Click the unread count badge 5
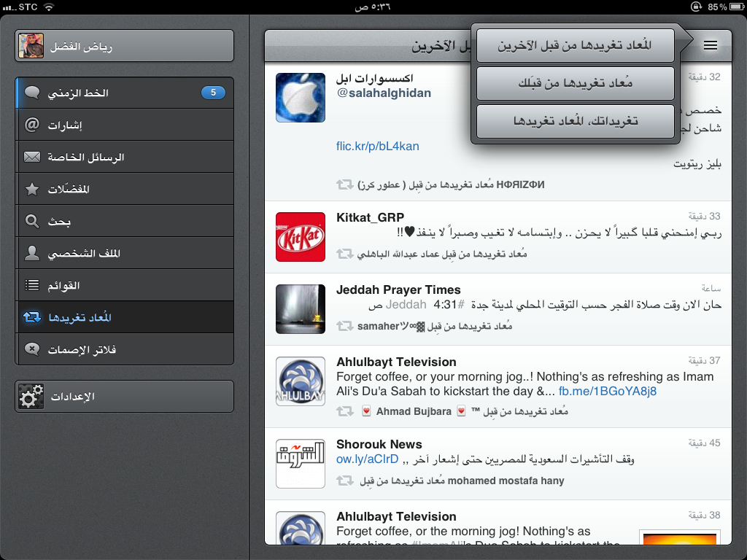This screenshot has height=560, width=747. [213, 93]
